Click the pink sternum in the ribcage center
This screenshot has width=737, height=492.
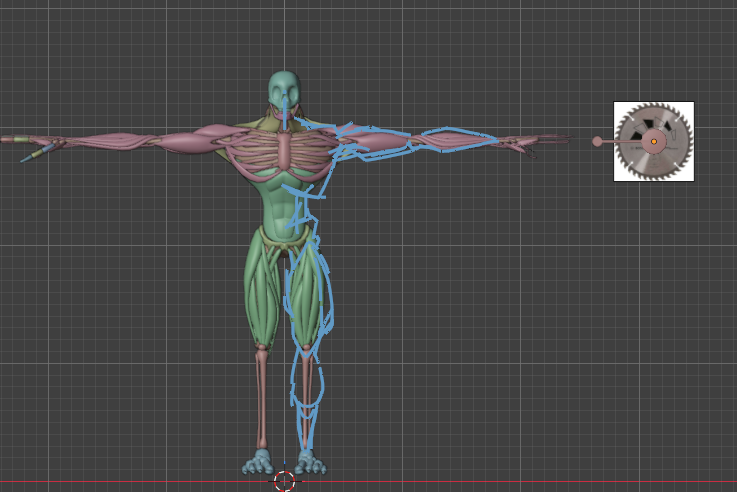pos(285,151)
